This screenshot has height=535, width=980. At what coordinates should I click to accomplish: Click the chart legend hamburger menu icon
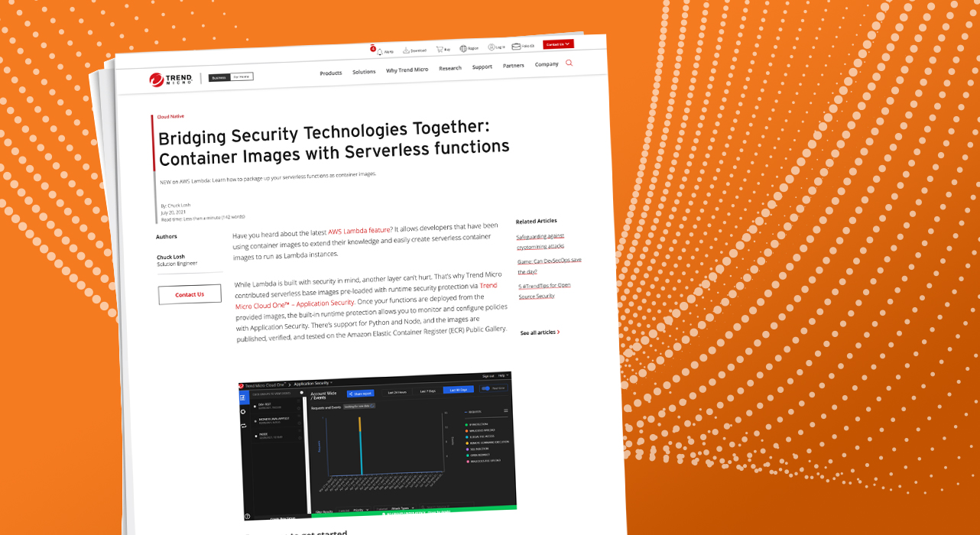click(505, 410)
